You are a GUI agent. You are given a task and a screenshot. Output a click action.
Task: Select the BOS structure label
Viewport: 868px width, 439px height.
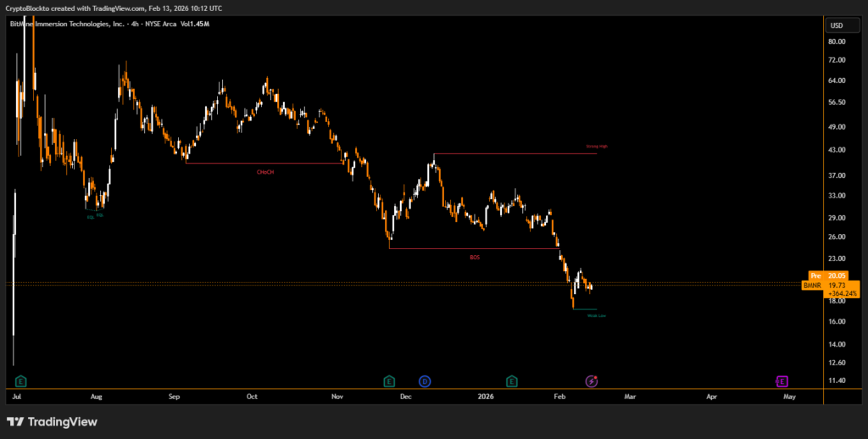[x=475, y=256]
